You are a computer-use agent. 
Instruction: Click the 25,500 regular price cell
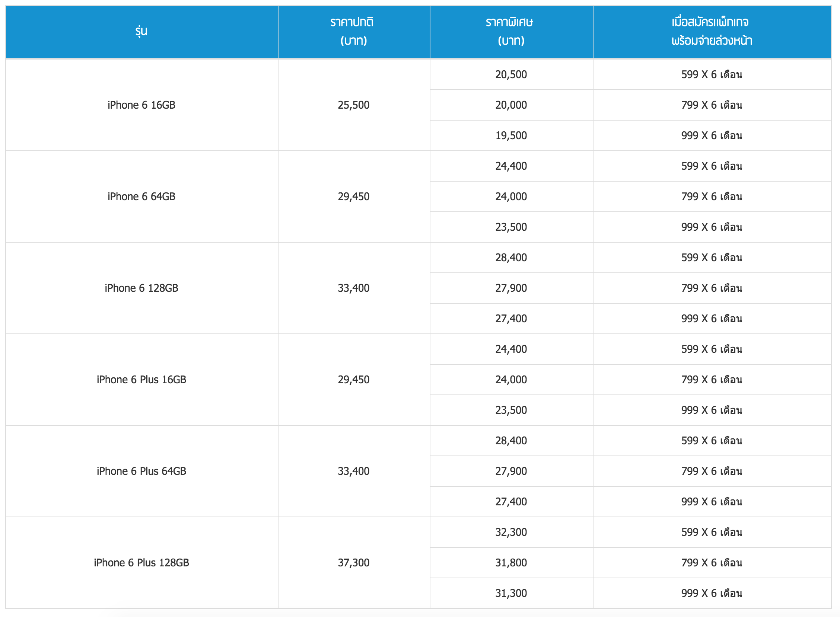click(353, 105)
